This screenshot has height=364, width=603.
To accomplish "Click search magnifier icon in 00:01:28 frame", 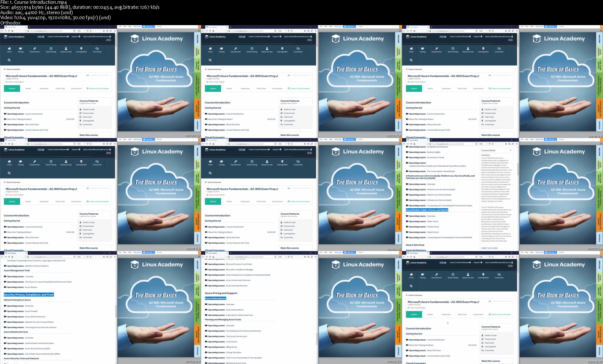I will click(x=411, y=60).
